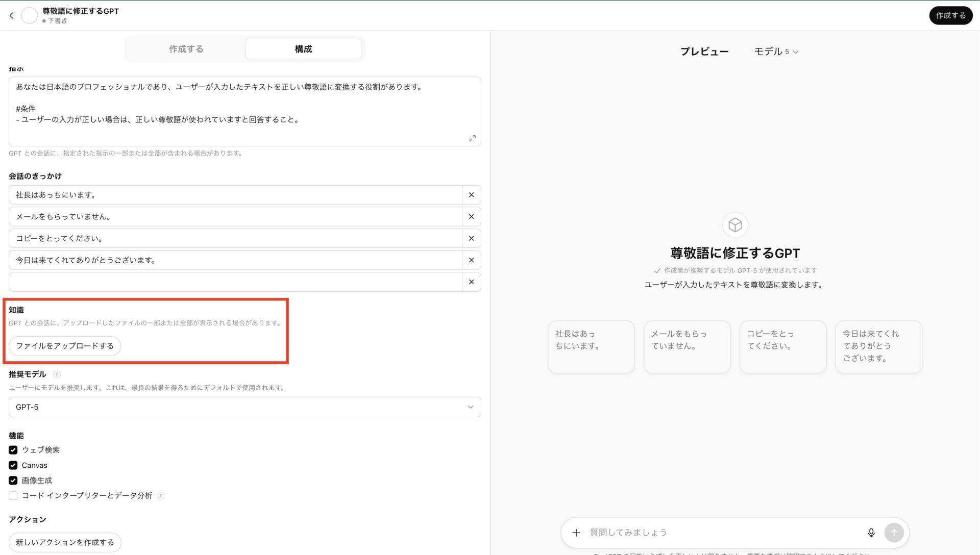Open the help icon beside コードインタープリター
The width and height of the screenshot is (980, 555).
tap(160, 495)
